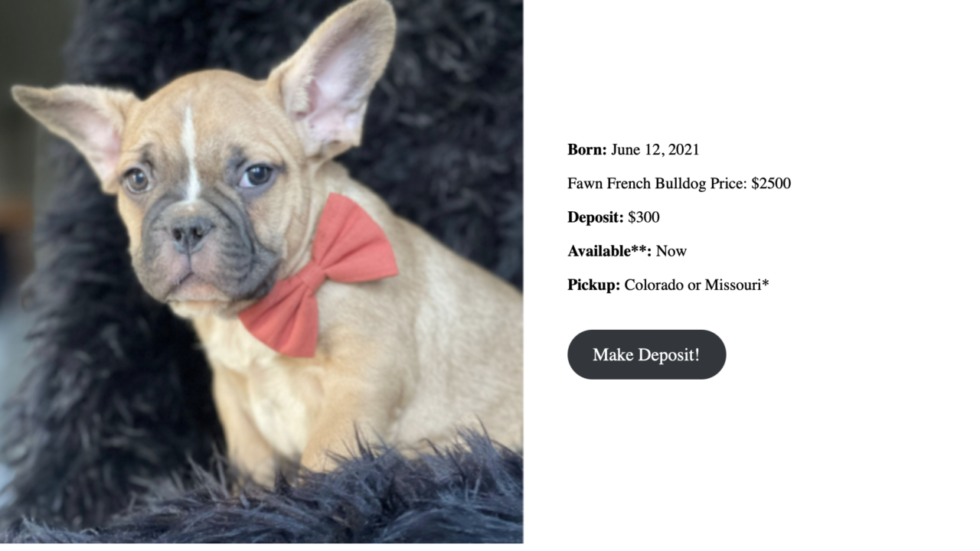
Task: Click the white stripe on puppy's forehead
Action: click(x=191, y=149)
